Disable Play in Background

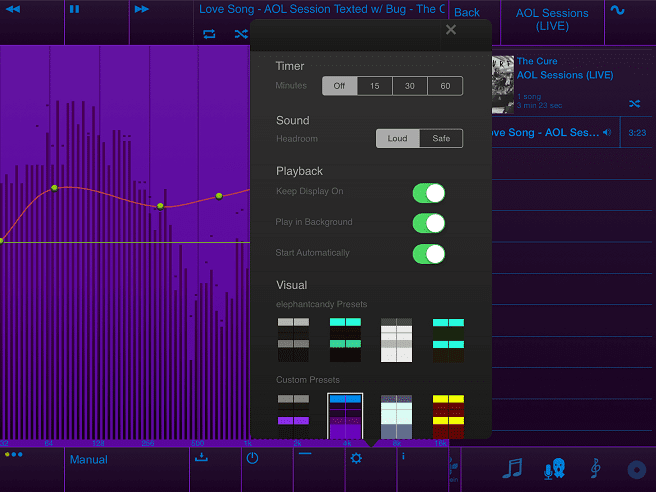[x=429, y=223]
